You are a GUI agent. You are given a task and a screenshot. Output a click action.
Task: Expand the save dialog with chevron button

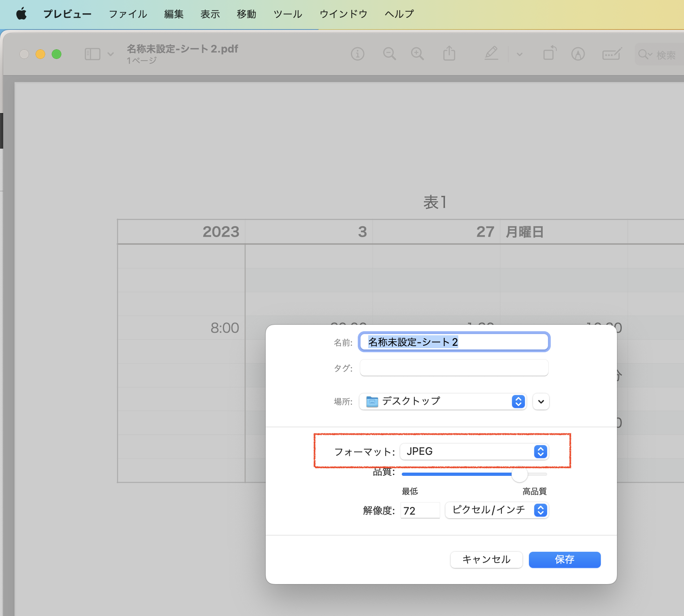point(541,402)
